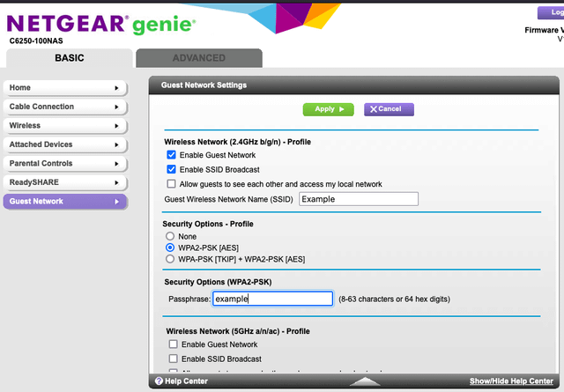Select None security option

click(170, 236)
